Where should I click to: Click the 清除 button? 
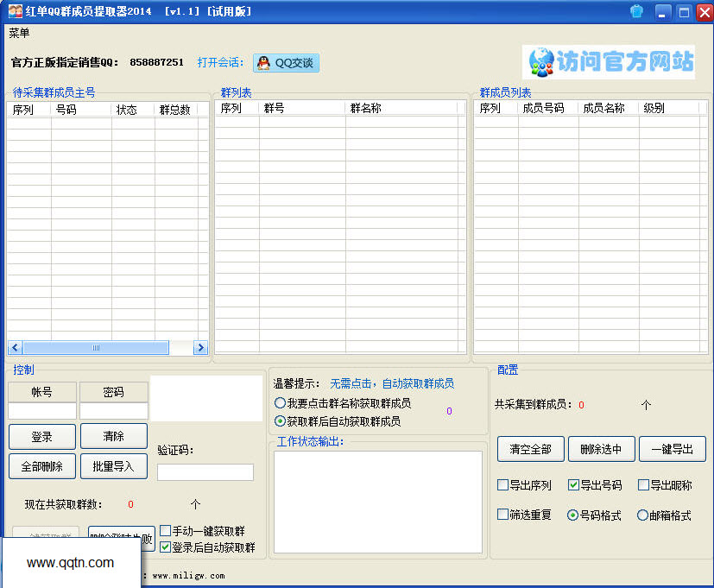click(114, 436)
